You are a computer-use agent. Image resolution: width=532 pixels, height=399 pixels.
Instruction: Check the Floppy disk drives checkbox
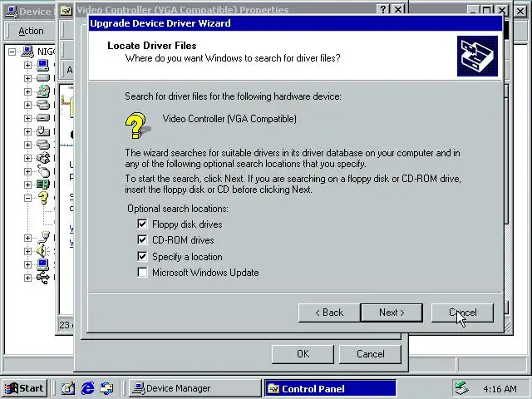pos(142,224)
